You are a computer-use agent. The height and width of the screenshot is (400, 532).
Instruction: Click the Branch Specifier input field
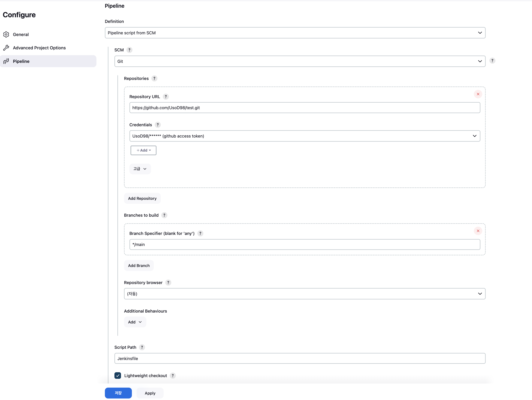pos(304,244)
